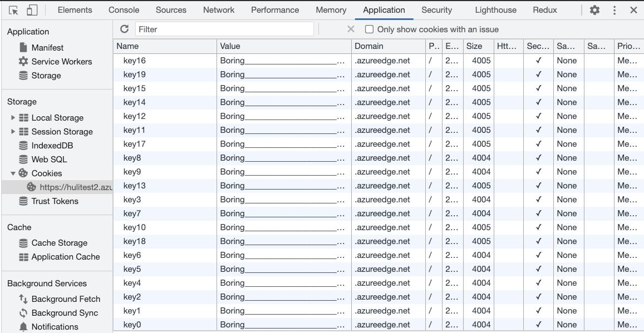Sort by the Value column header
This screenshot has height=333, width=644.
click(284, 46)
